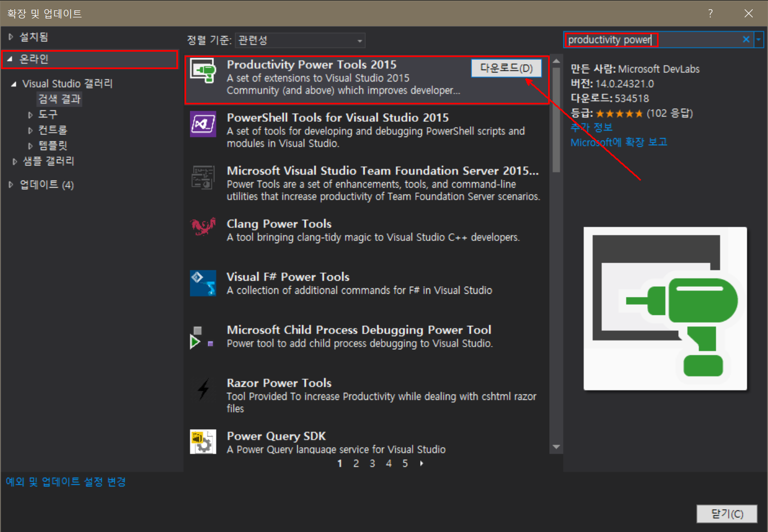Click the PowerShell Tools extension icon
Image resolution: width=768 pixels, height=532 pixels.
tap(203, 124)
